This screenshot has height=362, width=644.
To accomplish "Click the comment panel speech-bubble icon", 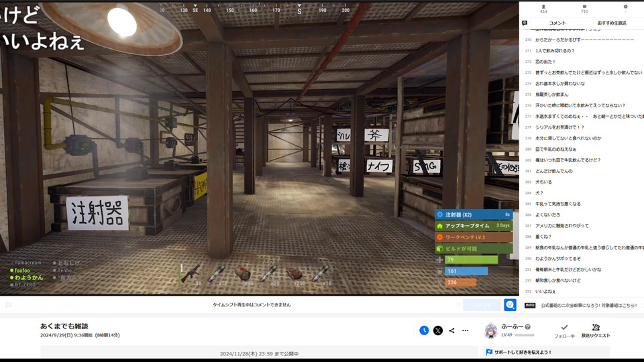I will 525,23.
